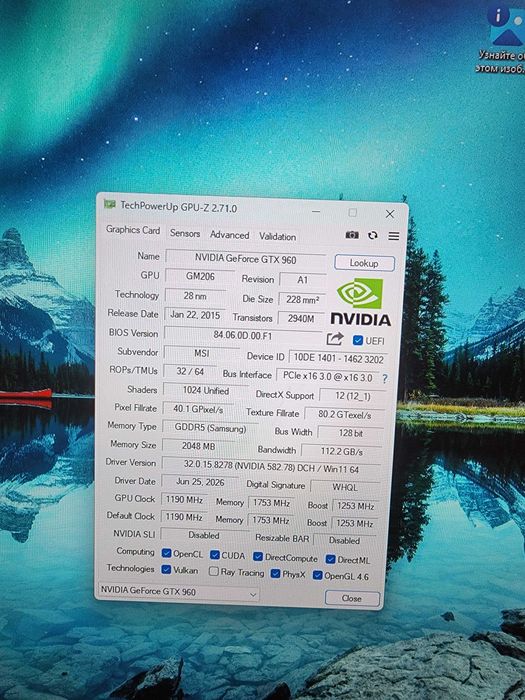Open the desktop picture info icon

[x=506, y=26]
